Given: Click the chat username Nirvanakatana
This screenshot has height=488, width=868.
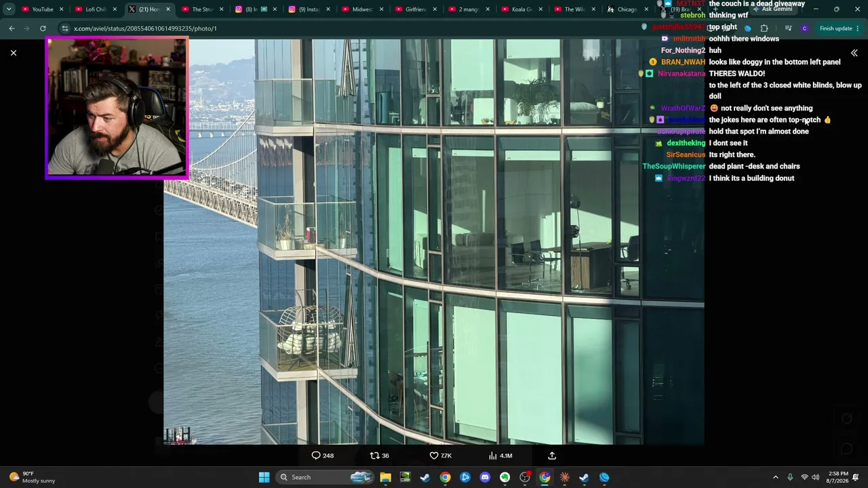Looking at the screenshot, I should 682,73.
